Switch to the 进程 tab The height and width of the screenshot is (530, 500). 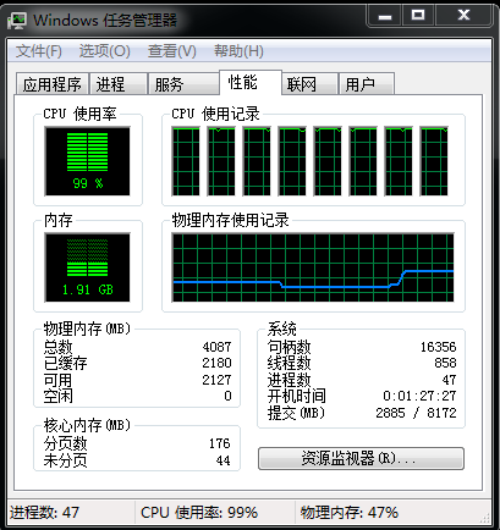pos(118,84)
